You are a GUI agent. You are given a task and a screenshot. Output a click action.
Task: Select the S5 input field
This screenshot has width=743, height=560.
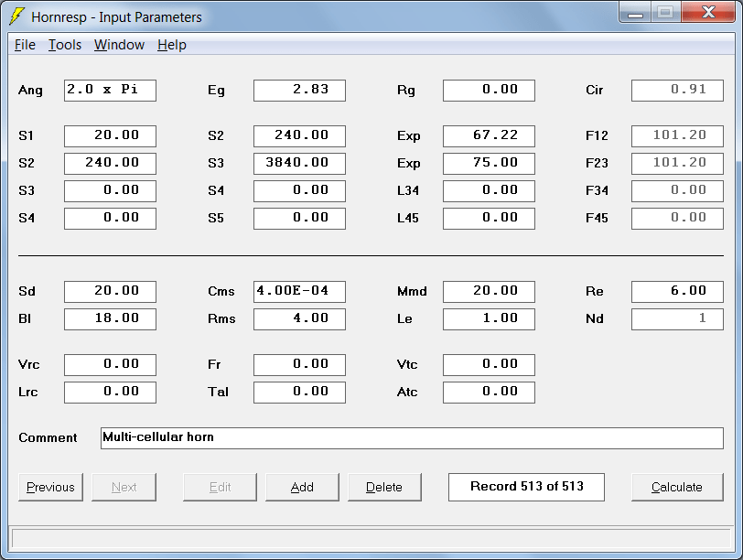point(299,219)
